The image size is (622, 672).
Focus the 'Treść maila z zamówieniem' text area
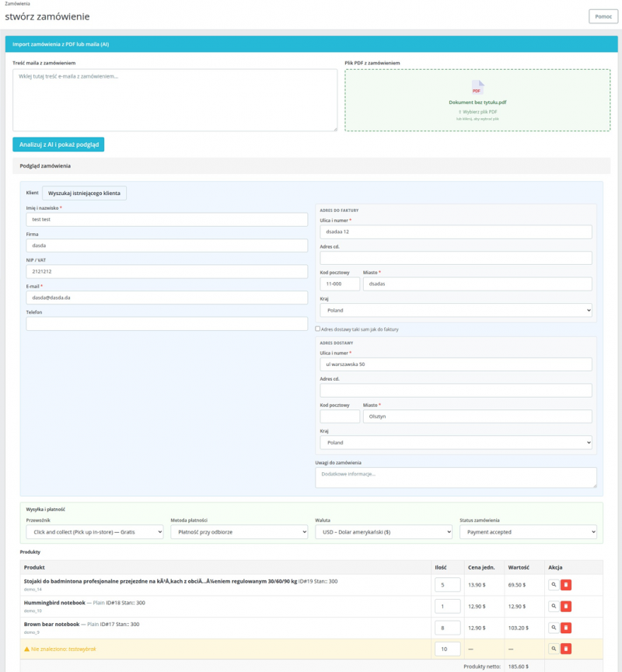175,100
